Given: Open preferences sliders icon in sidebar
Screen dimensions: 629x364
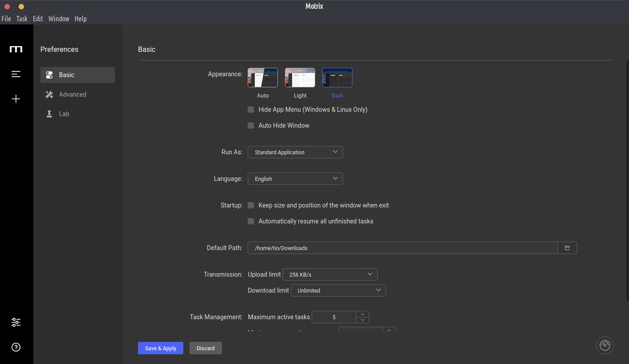Looking at the screenshot, I should (16, 322).
